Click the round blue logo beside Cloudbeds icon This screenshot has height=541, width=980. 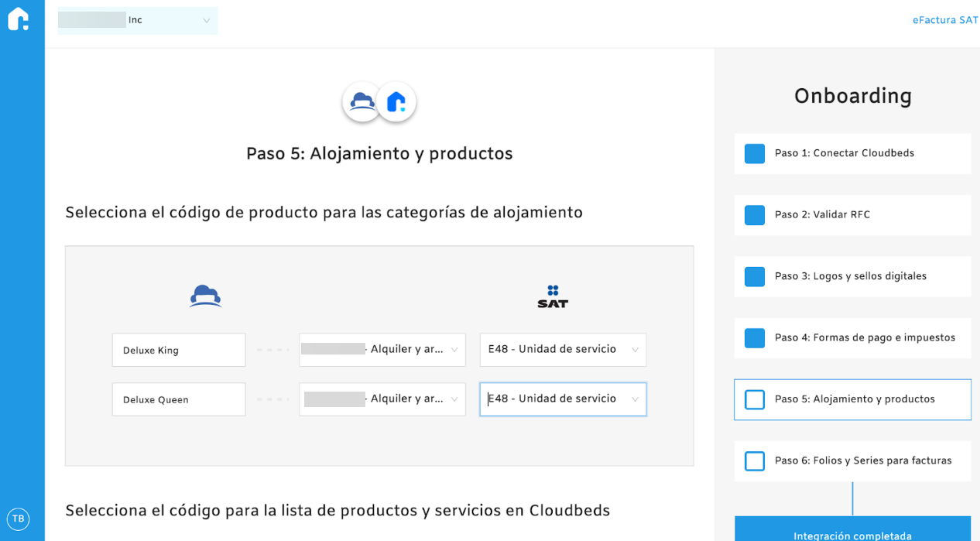tap(396, 101)
